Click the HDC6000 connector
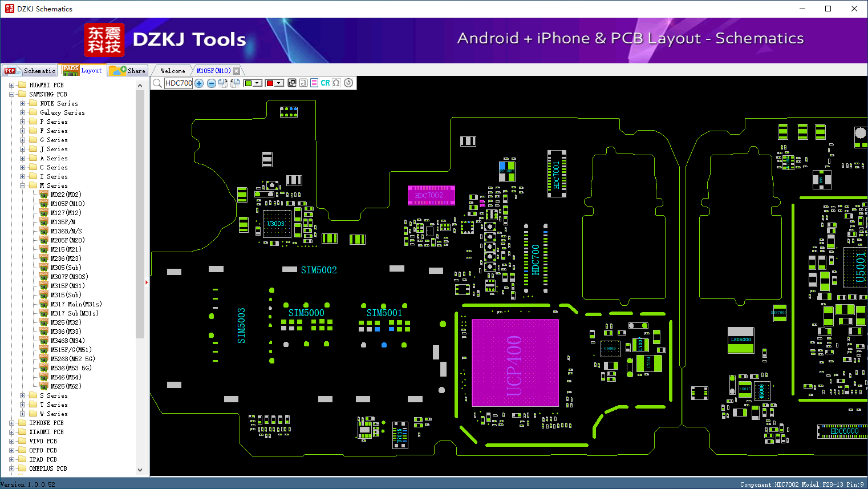This screenshot has width=868, height=489. point(844,431)
